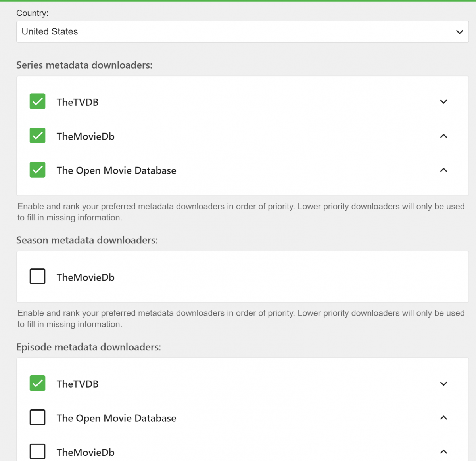Move TheMovieDb up in Episode downloaders

(x=443, y=452)
